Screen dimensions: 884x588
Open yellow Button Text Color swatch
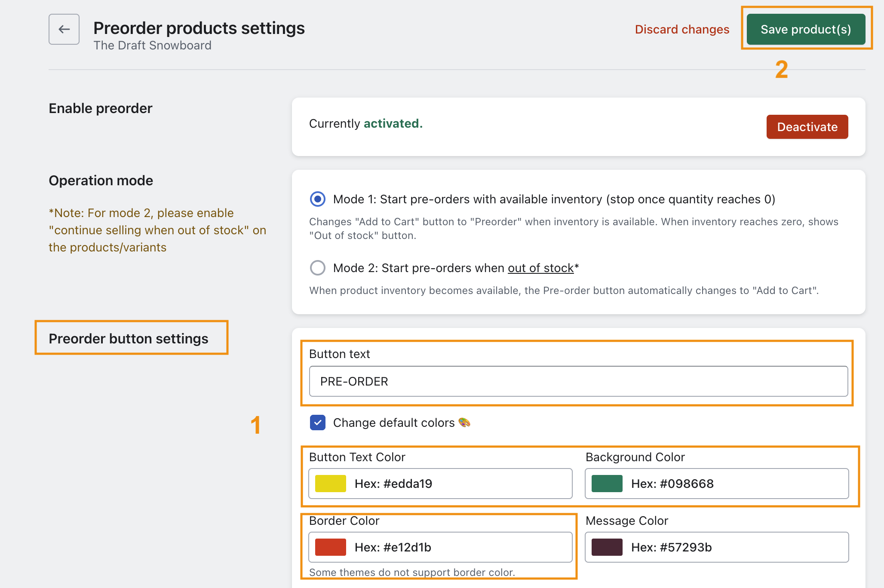(331, 484)
